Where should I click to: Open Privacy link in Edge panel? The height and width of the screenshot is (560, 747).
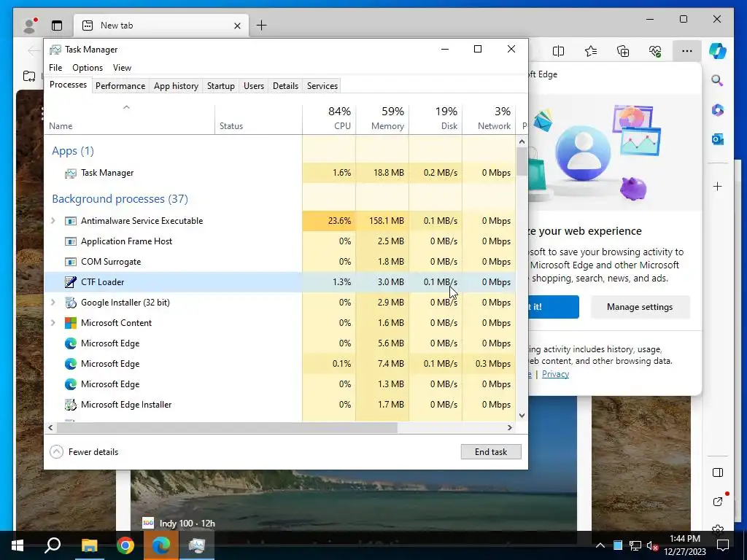555,374
